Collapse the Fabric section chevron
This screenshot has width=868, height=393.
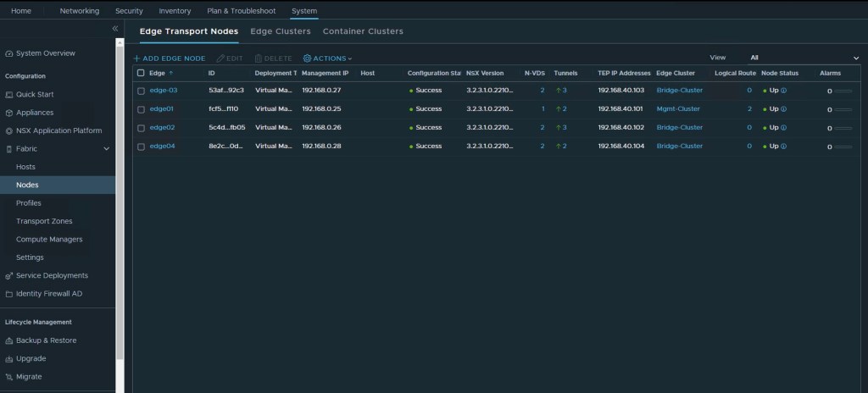(107, 149)
